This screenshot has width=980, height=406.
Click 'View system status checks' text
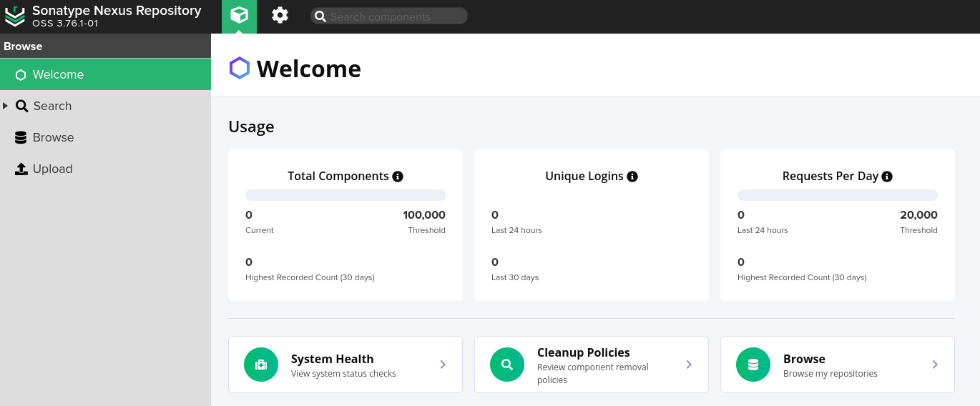coord(343,374)
